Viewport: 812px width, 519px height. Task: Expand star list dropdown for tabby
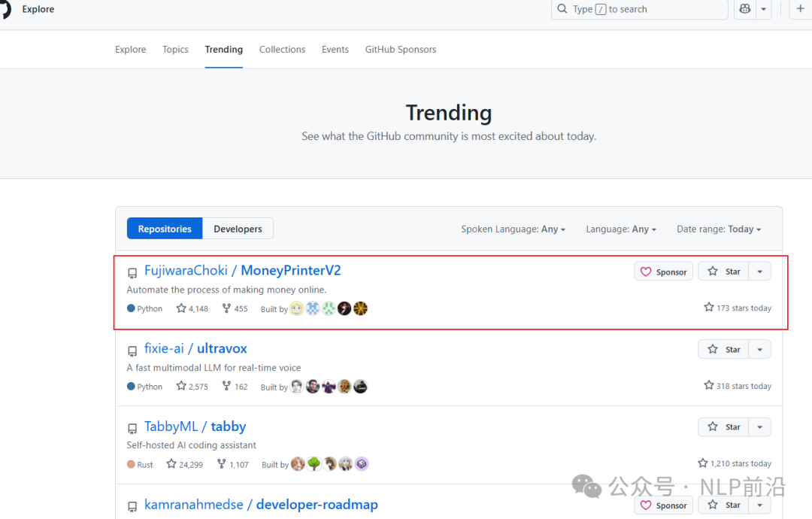point(759,426)
